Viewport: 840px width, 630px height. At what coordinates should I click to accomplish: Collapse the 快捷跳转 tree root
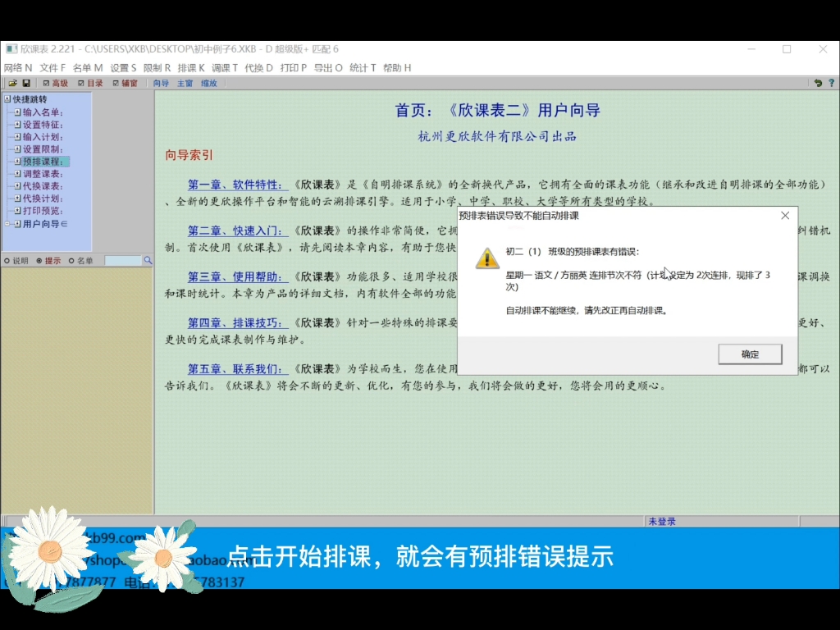pyautogui.click(x=7, y=98)
